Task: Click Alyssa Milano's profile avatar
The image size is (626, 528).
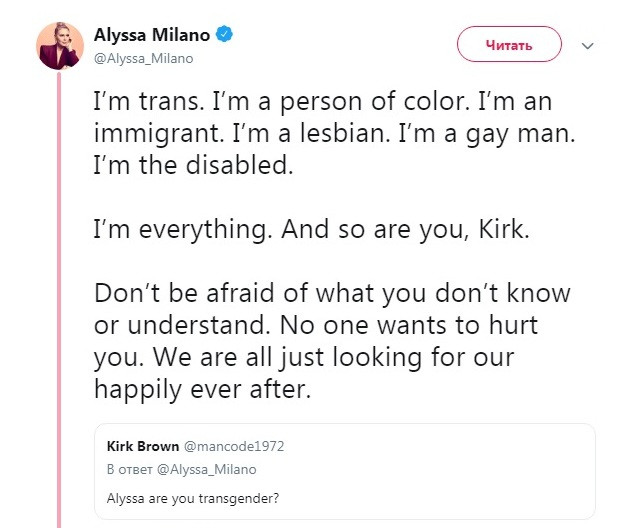Action: 60,45
